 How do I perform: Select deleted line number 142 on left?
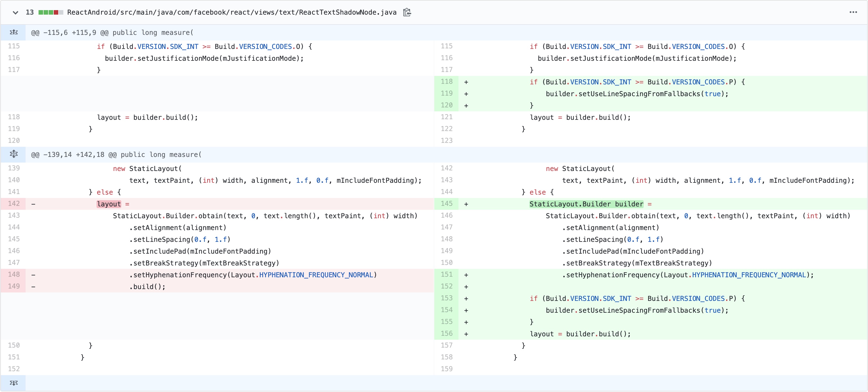(x=14, y=203)
